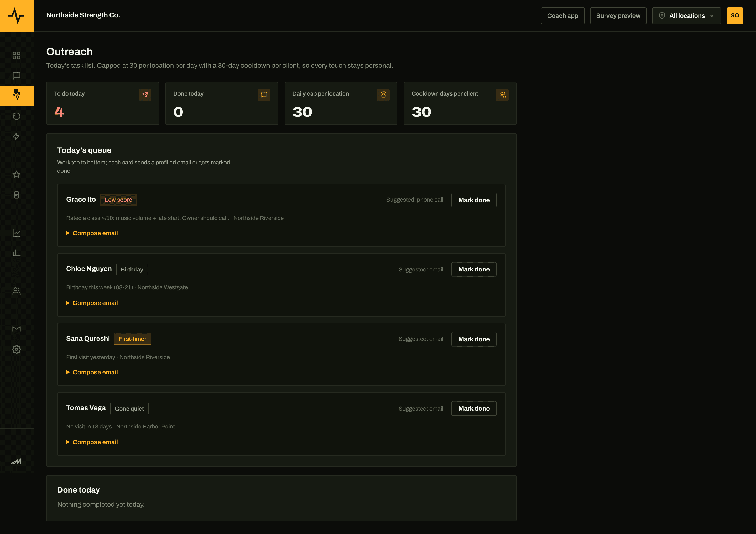The width and height of the screenshot is (756, 534).
Task: Click the Northside Strength Co. title
Action: pos(83,15)
